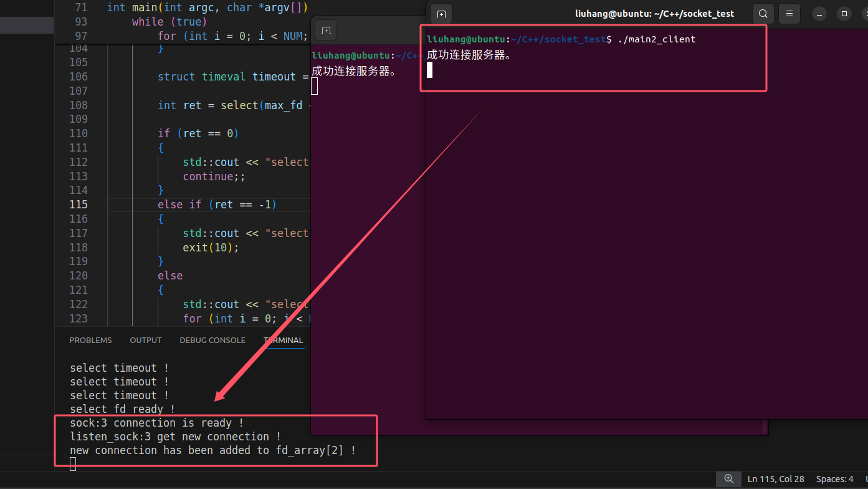Click the back terminal's 'liuhang@ubuntu' prompt

[x=351, y=56]
